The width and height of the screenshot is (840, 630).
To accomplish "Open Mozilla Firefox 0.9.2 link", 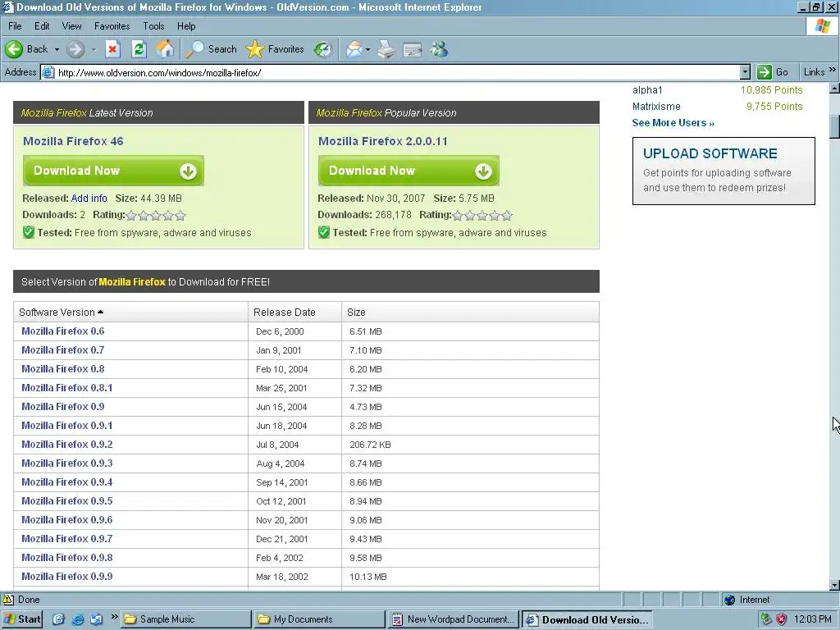I will 67,444.
